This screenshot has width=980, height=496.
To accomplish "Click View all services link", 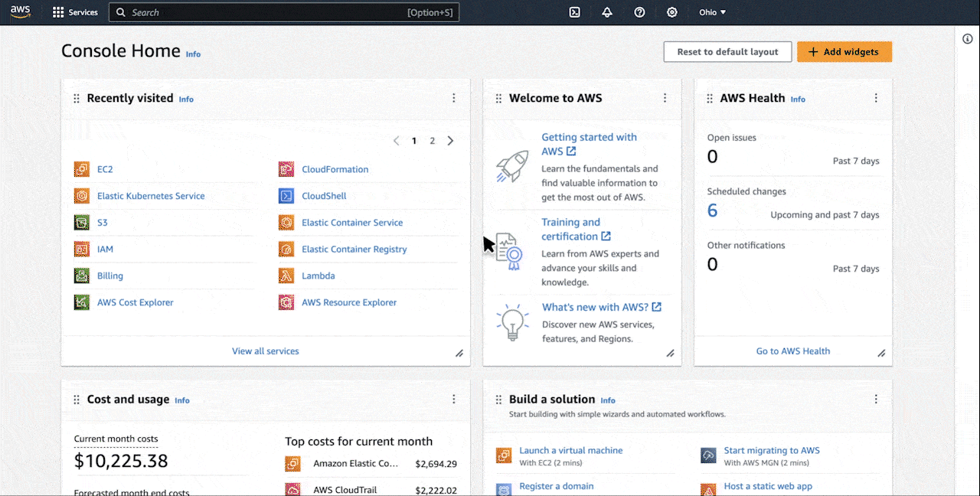I will pos(266,351).
